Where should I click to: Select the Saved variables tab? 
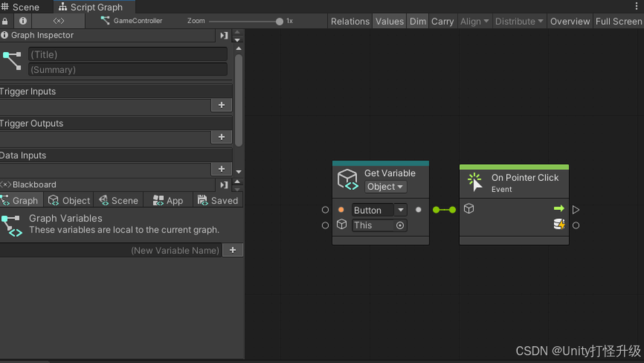click(218, 200)
